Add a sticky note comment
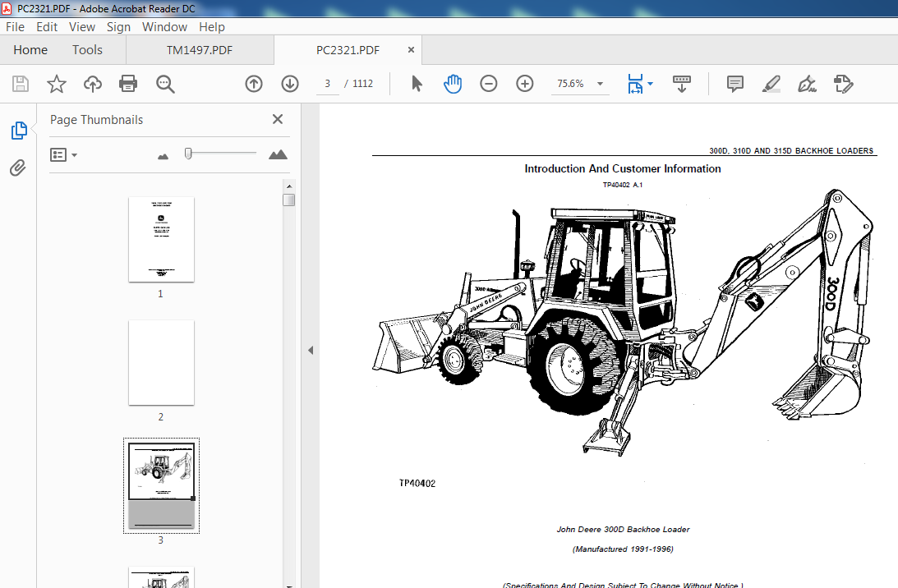 (x=735, y=84)
